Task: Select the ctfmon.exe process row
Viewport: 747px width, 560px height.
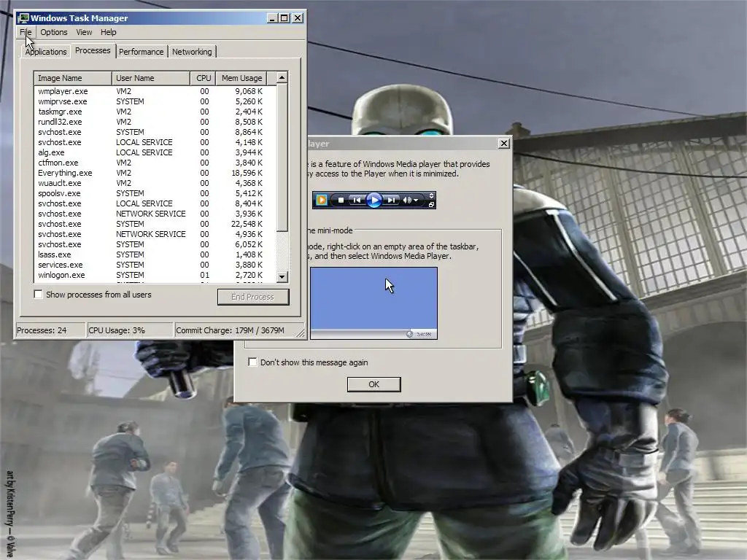Action: click(155, 163)
